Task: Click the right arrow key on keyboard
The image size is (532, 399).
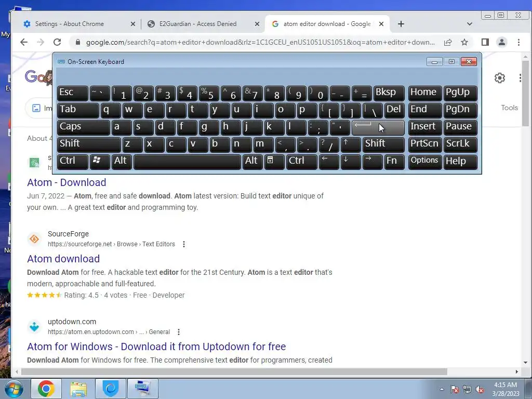Action: [372, 161]
